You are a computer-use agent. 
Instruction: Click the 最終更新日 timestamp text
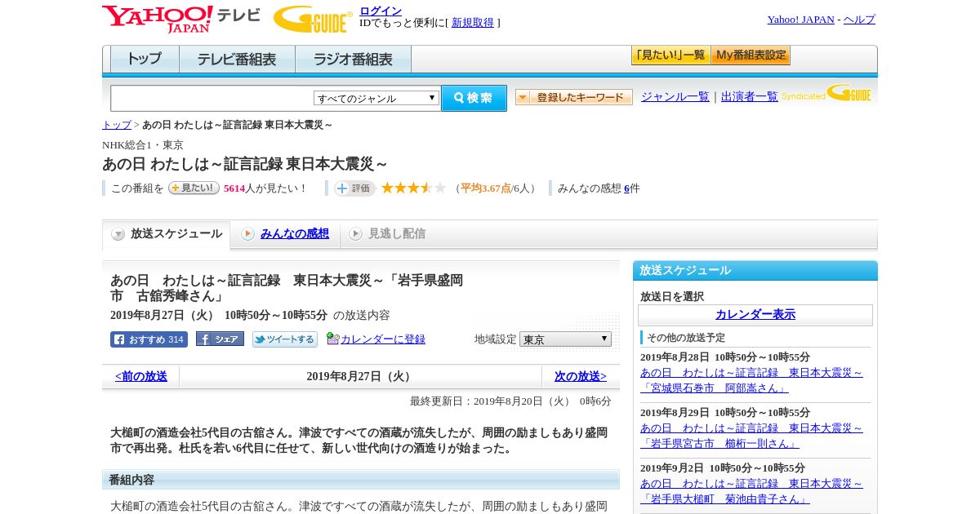click(x=510, y=401)
